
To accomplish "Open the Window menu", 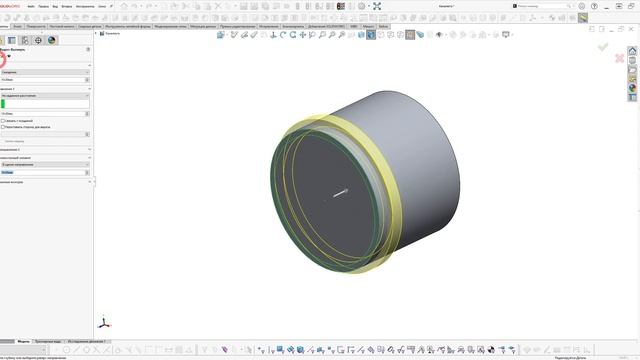I will click(x=102, y=7).
